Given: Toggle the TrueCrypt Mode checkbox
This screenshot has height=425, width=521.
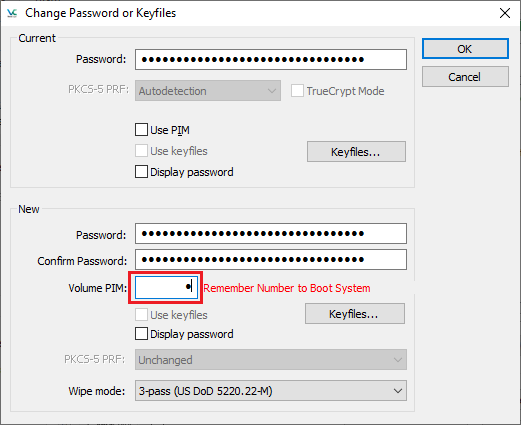Looking at the screenshot, I should (x=297, y=91).
